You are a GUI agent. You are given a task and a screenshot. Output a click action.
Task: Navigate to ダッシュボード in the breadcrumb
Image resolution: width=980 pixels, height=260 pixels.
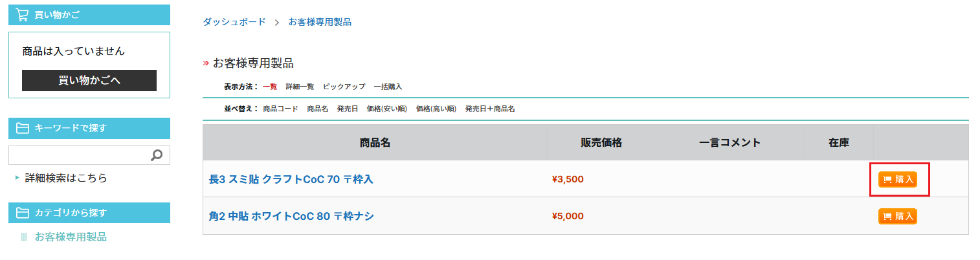click(x=234, y=22)
